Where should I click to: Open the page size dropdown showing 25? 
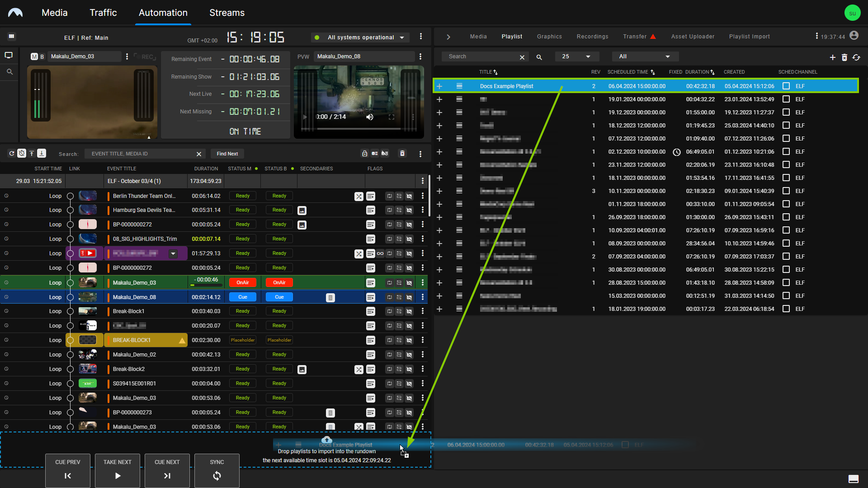tap(576, 56)
